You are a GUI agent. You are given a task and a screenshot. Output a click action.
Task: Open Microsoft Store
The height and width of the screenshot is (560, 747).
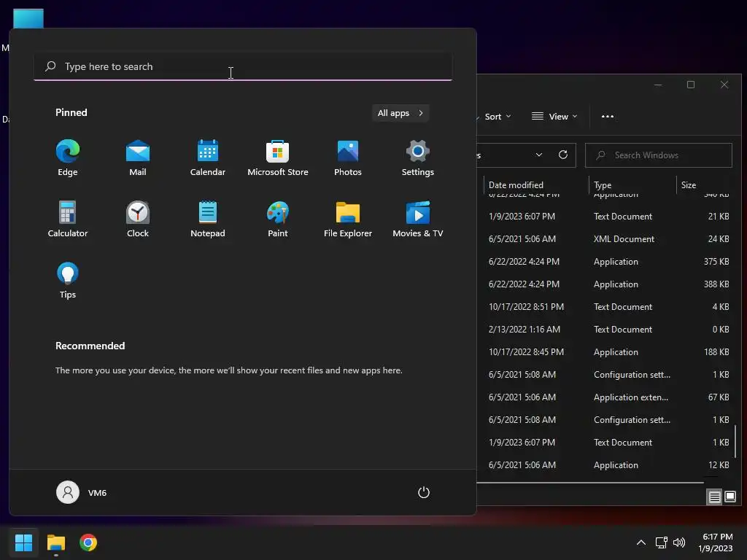coord(278,158)
